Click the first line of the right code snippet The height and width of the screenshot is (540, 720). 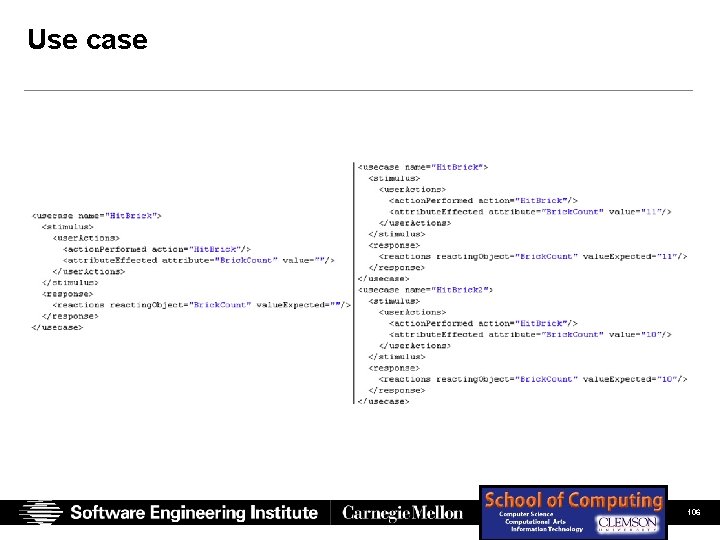click(422, 167)
